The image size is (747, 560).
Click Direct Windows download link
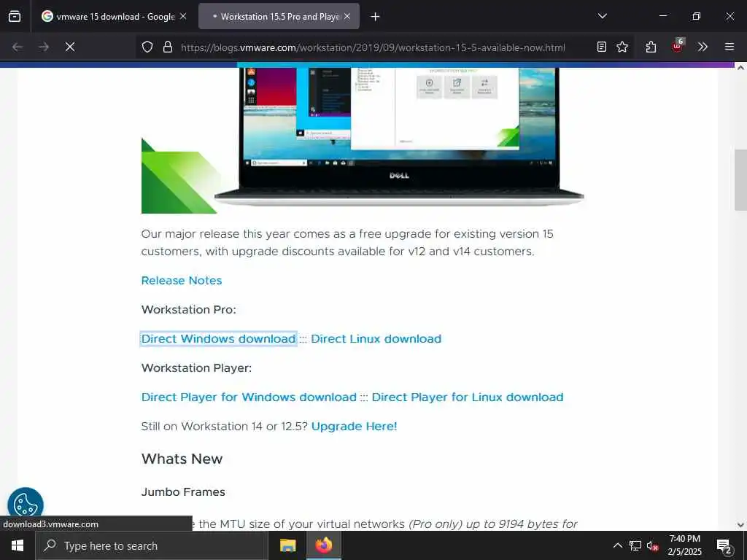218,339
